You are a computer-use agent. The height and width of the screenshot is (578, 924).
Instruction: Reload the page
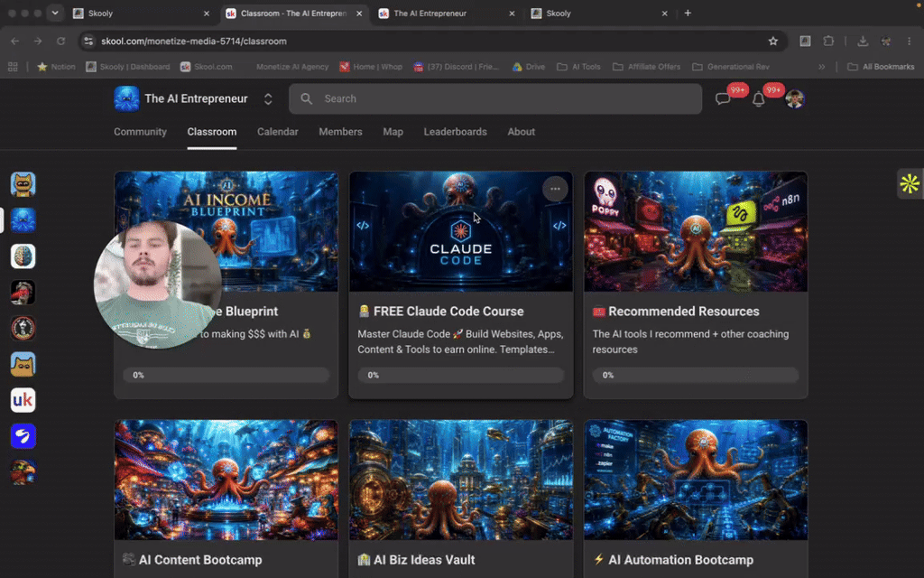pos(60,41)
